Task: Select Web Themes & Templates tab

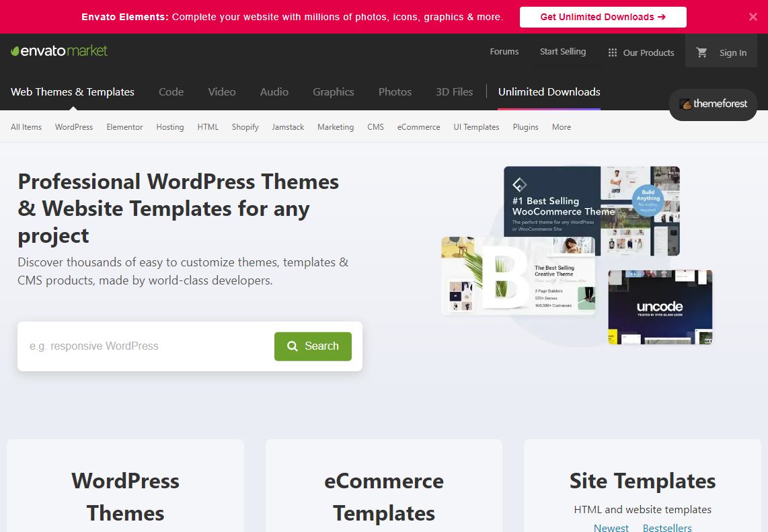Action: click(x=73, y=91)
